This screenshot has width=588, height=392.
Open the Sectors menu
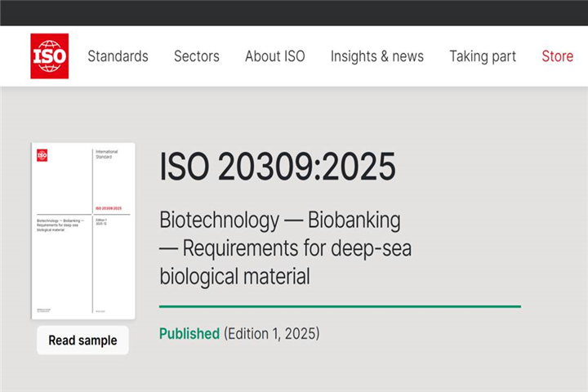(196, 56)
